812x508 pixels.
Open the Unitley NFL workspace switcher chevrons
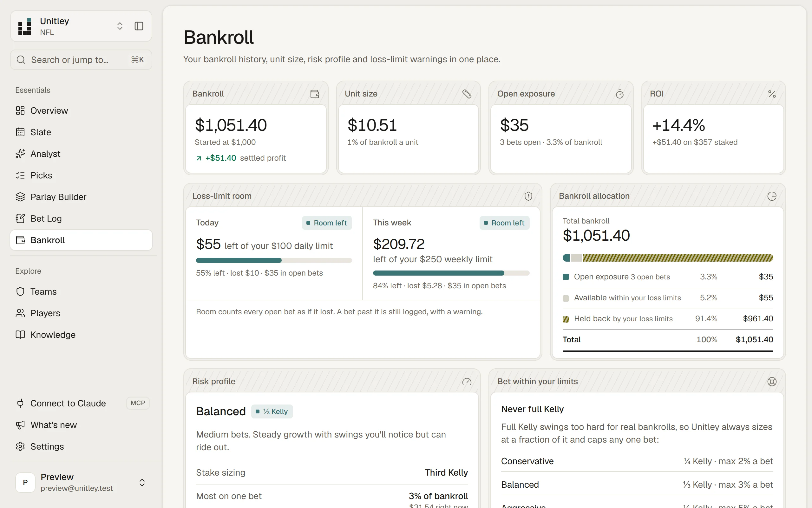120,26
